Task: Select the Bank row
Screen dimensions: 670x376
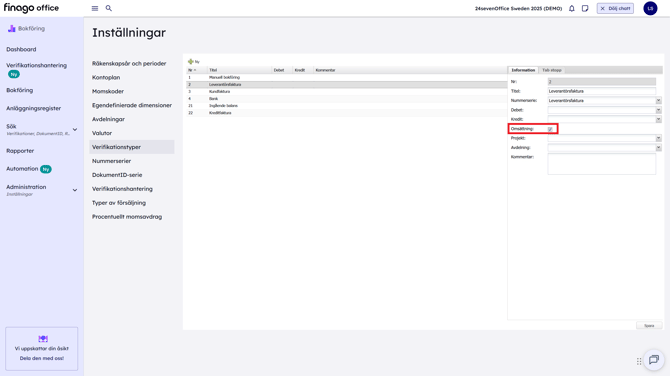Action: tap(347, 99)
